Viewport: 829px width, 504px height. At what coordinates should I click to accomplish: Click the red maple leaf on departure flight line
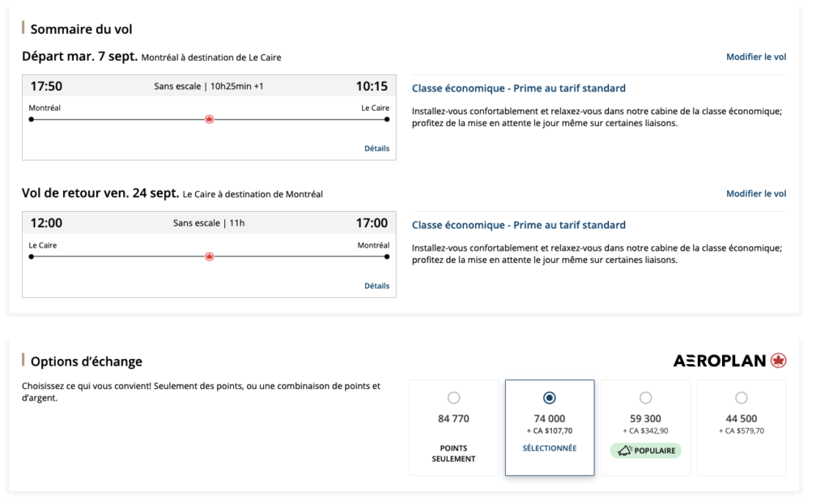click(x=210, y=118)
